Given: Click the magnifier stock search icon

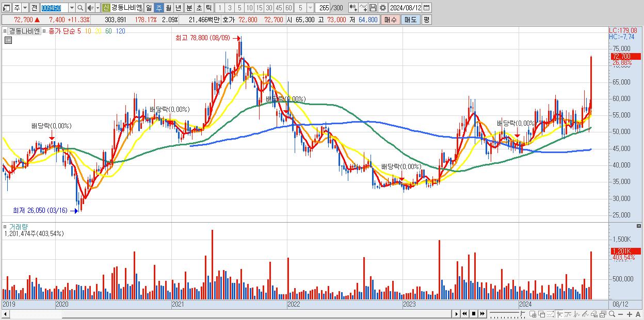Looking at the screenshot, I should pos(81,8).
